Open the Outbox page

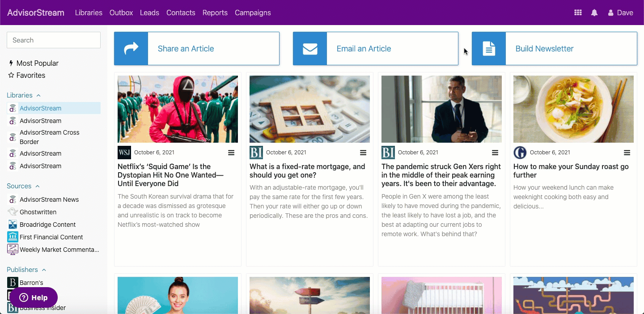point(121,13)
